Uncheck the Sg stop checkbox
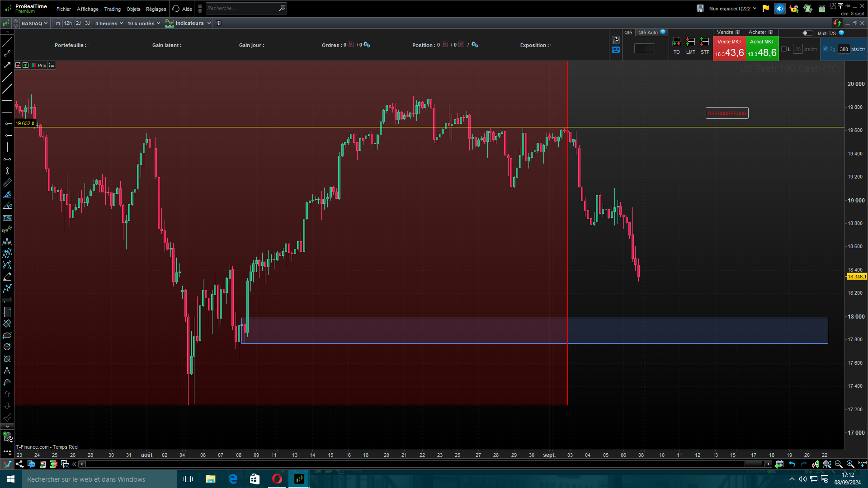868x488 pixels. 826,49
